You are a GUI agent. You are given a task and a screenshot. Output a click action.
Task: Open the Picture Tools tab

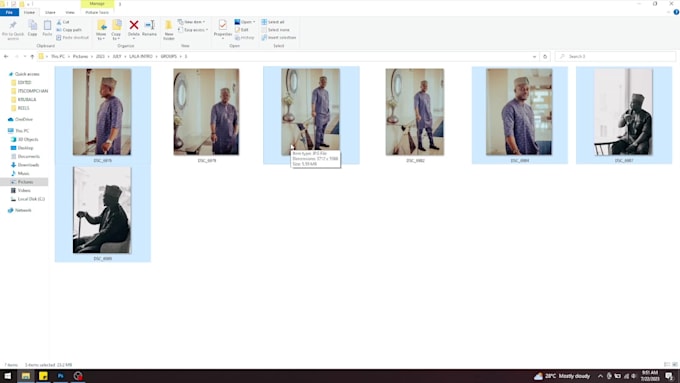97,13
